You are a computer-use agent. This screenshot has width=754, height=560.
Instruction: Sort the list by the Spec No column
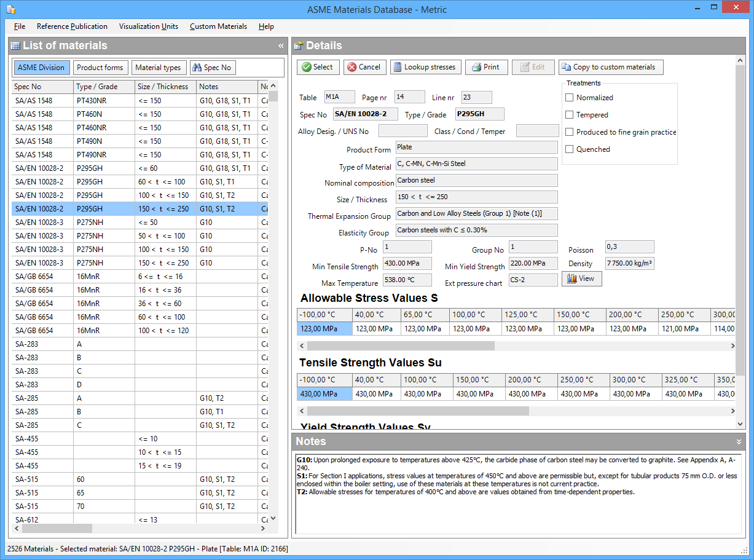43,87
